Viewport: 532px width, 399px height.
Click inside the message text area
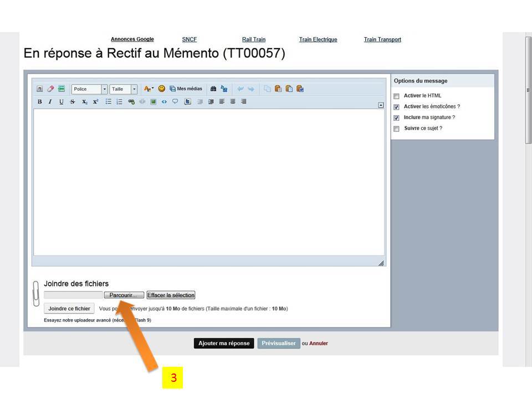pyautogui.click(x=208, y=183)
